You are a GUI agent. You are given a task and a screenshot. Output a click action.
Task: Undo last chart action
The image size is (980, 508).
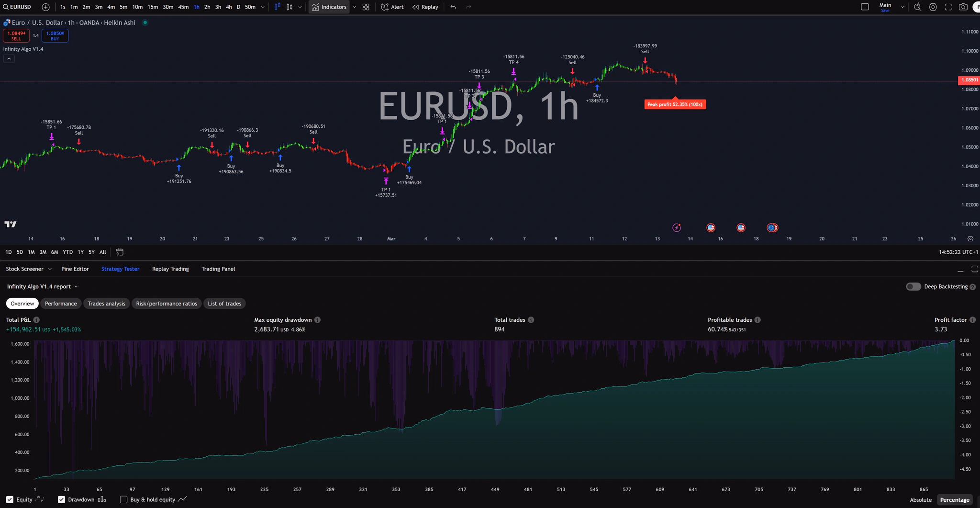point(452,7)
